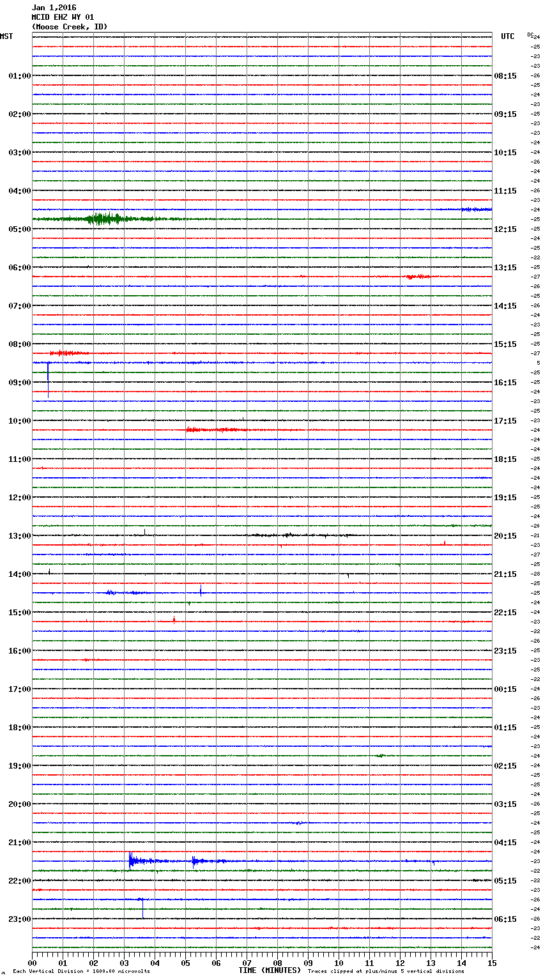The height and width of the screenshot is (980, 543).
Task: Click the blue spike near minute 3.5 after 22:00
Action: [x=142, y=908]
